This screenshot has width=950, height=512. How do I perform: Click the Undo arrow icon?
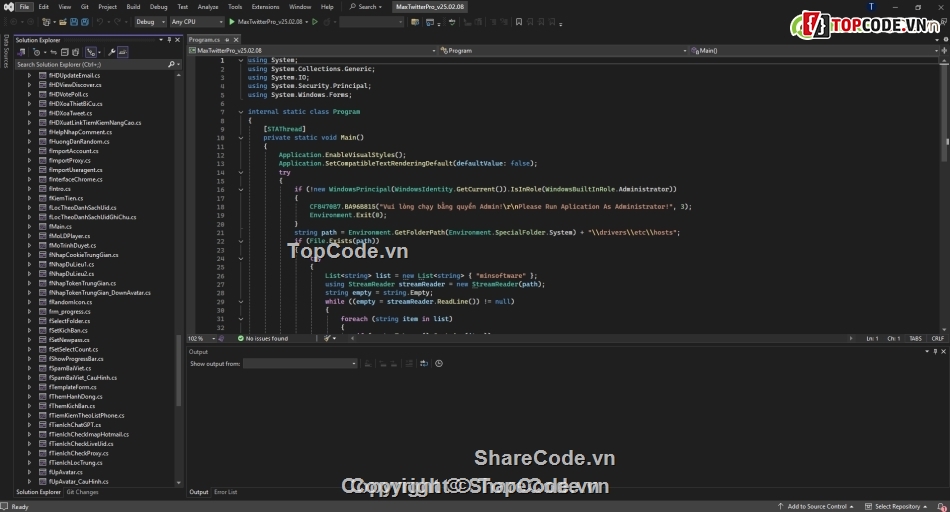click(100, 22)
